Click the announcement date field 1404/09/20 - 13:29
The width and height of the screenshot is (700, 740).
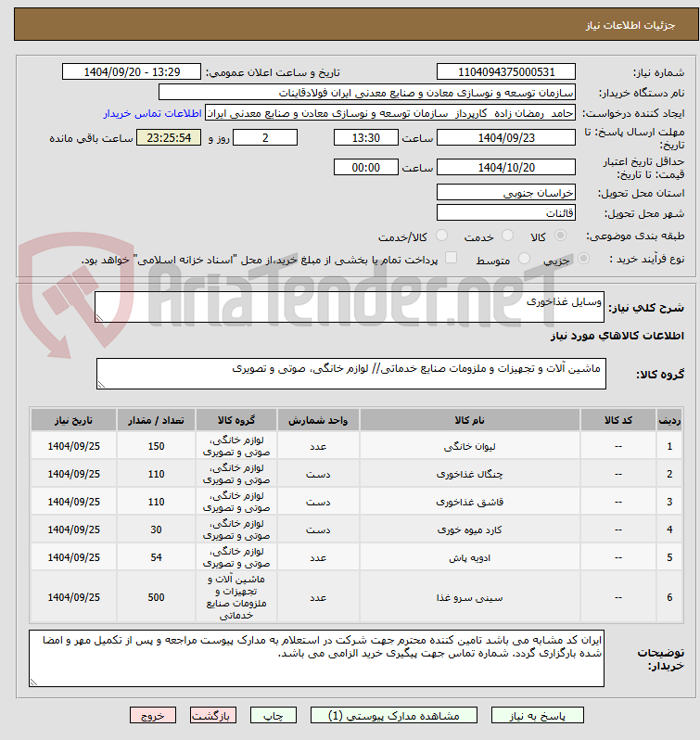[x=132, y=71]
